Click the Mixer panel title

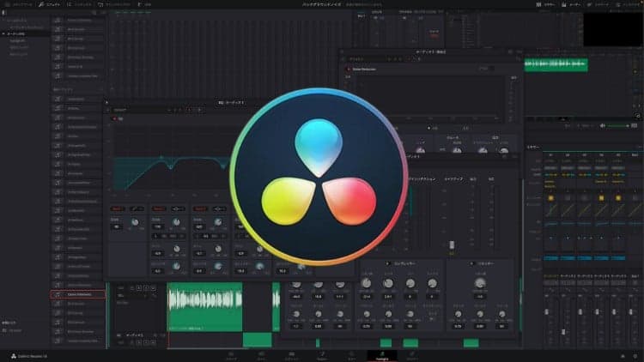(533, 147)
